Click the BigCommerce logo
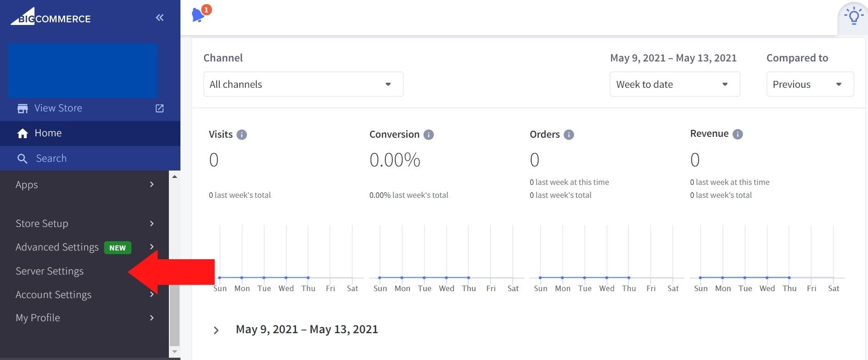The width and height of the screenshot is (868, 360). click(51, 17)
